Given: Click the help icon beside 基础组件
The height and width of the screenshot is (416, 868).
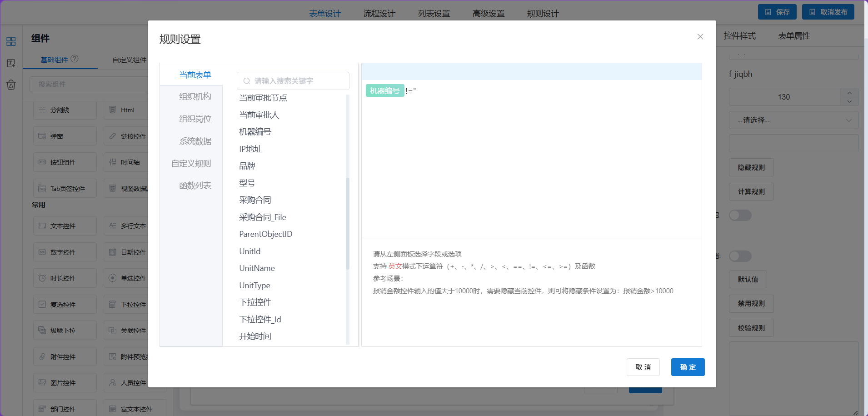Looking at the screenshot, I should [x=75, y=59].
